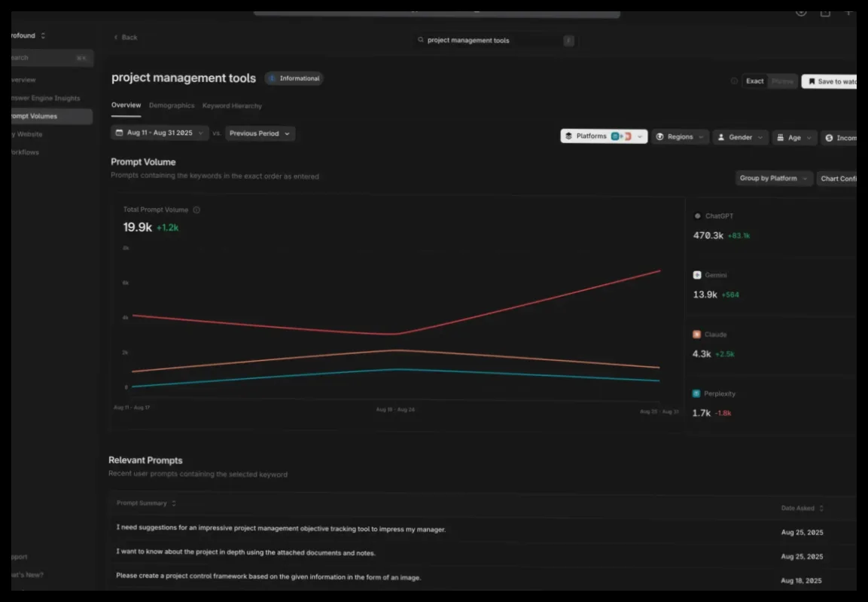Focus the sidebar Search field
Image resolution: width=868 pixels, height=602 pixels.
51,57
